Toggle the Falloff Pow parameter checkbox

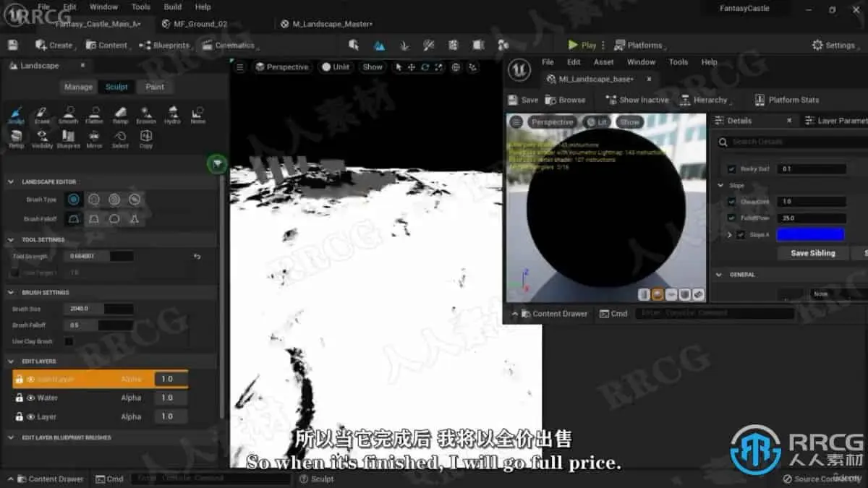731,218
